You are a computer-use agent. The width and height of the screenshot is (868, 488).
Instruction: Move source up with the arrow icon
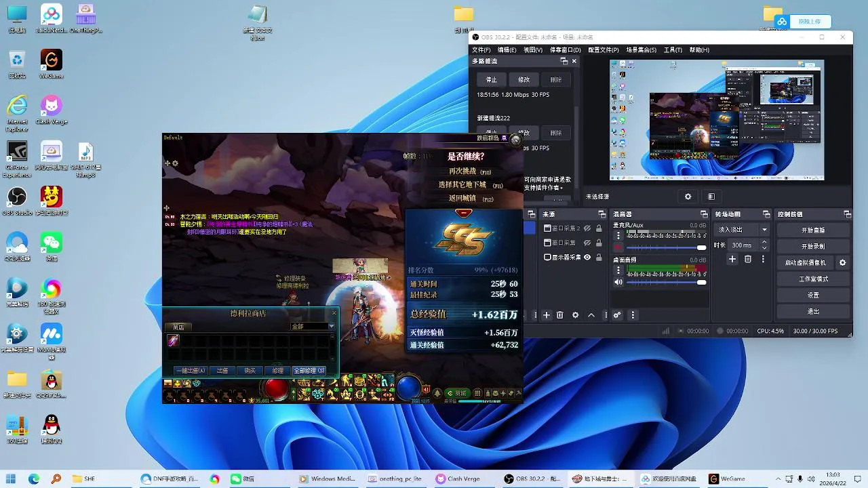coord(591,315)
